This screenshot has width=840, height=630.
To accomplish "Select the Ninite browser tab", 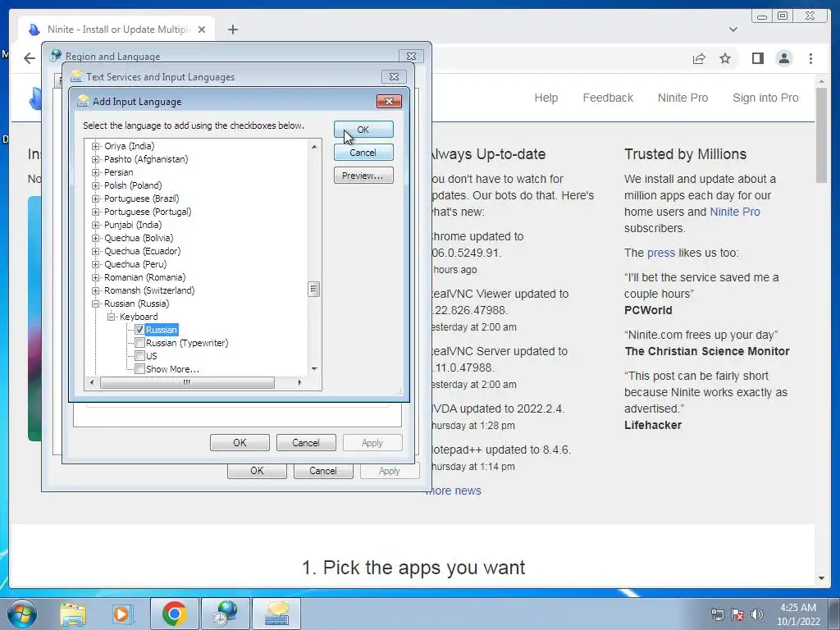I will pos(116,30).
